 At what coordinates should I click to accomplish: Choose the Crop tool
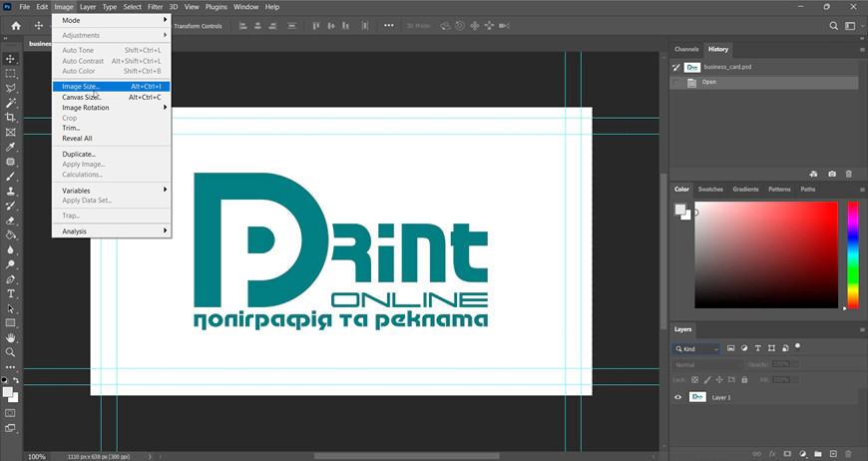[x=11, y=118]
